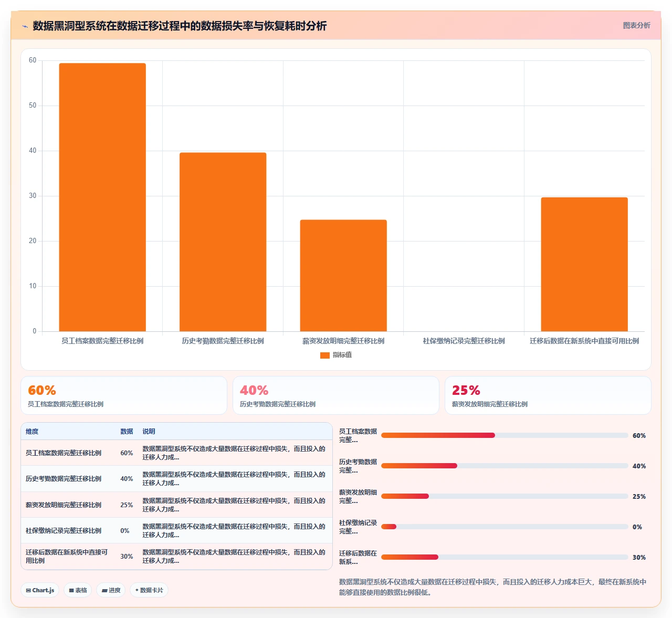Click the 薪资发放明细 progress bar at 25%

pyautogui.click(x=505, y=496)
